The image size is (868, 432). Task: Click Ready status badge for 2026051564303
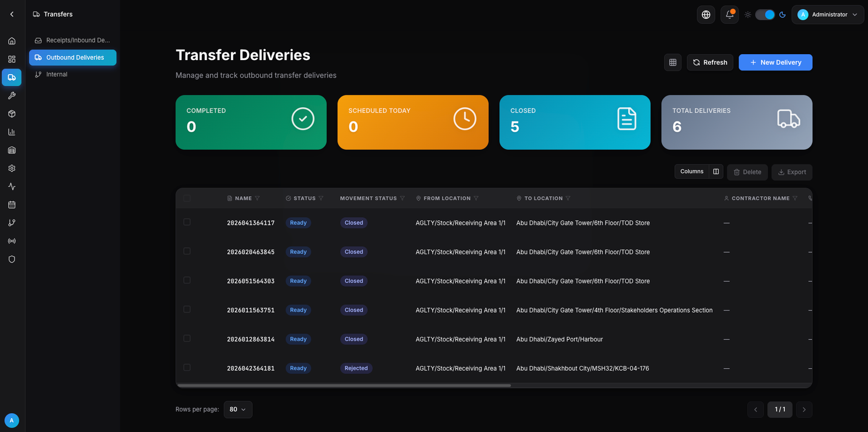298,281
